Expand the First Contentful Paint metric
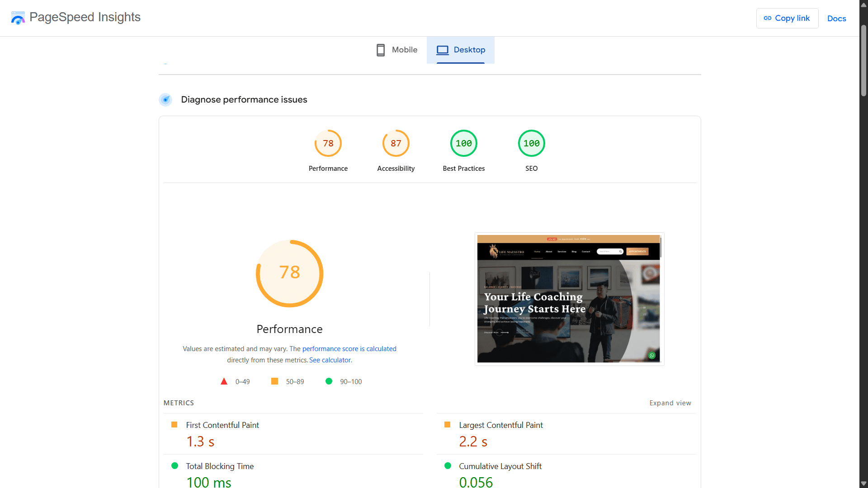 (222, 425)
